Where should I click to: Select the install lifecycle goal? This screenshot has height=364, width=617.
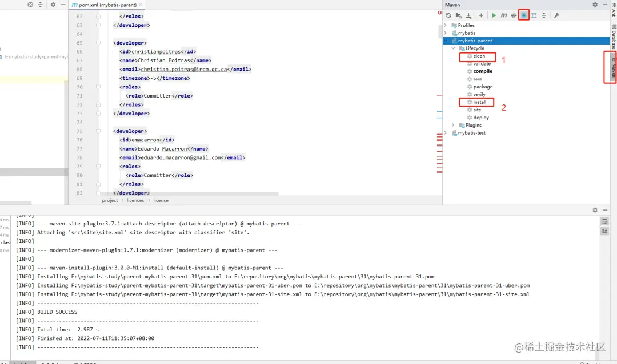pyautogui.click(x=479, y=102)
